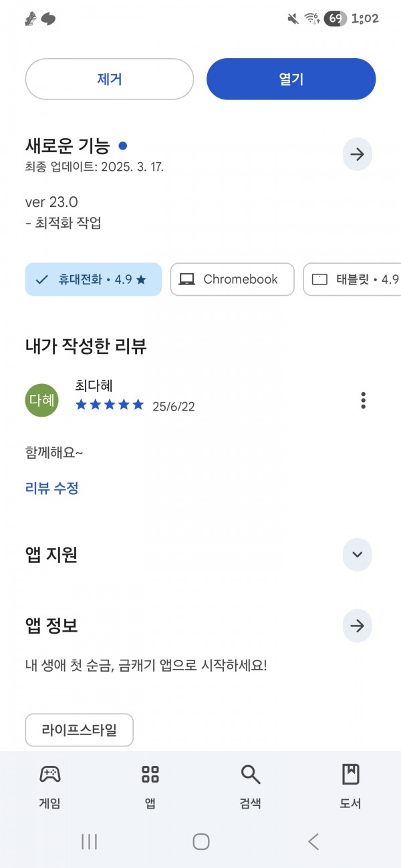401x868 pixels.
Task: Tap the 열기 open button
Action: pyautogui.click(x=291, y=79)
